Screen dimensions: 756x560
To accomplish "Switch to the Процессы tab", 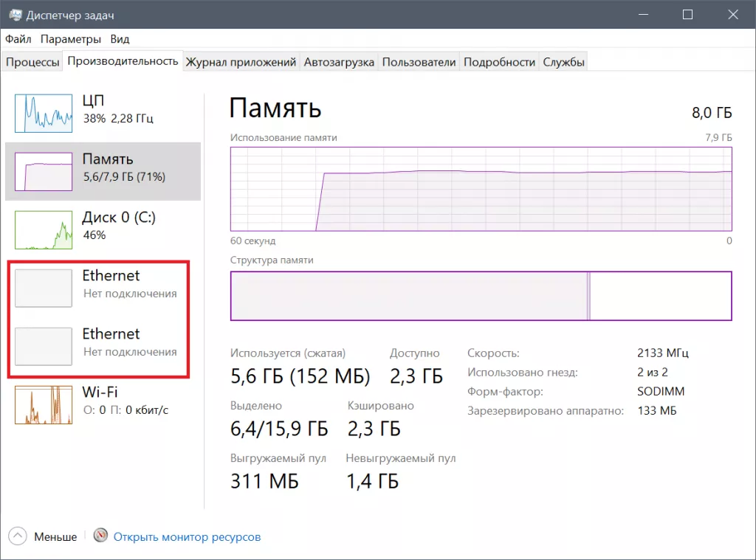I will [x=32, y=62].
